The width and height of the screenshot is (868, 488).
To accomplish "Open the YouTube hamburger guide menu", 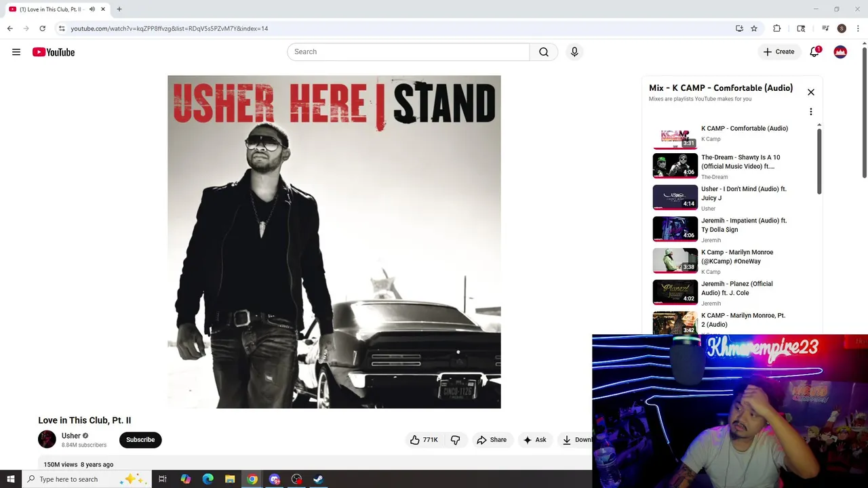I will (16, 52).
